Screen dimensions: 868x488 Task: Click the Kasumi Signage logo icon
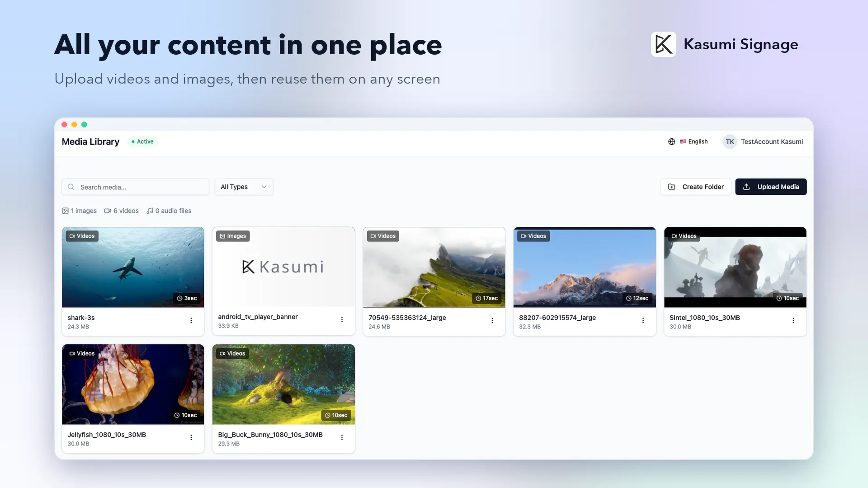[664, 44]
